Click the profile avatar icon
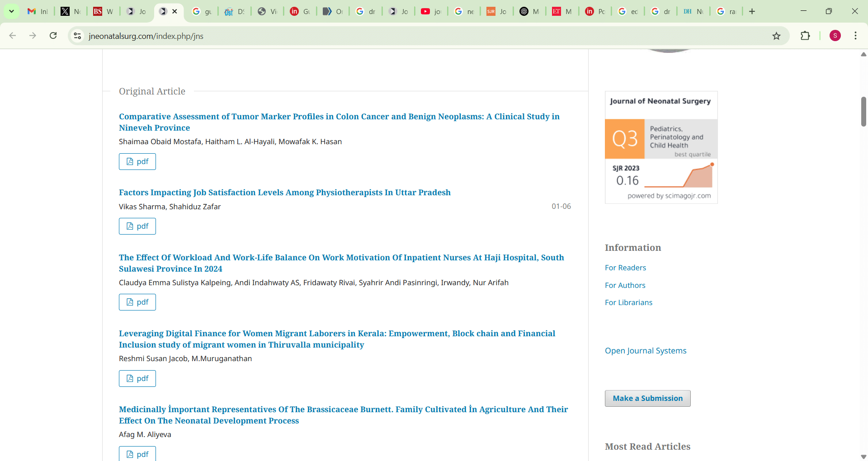Image resolution: width=868 pixels, height=461 pixels. pos(835,36)
